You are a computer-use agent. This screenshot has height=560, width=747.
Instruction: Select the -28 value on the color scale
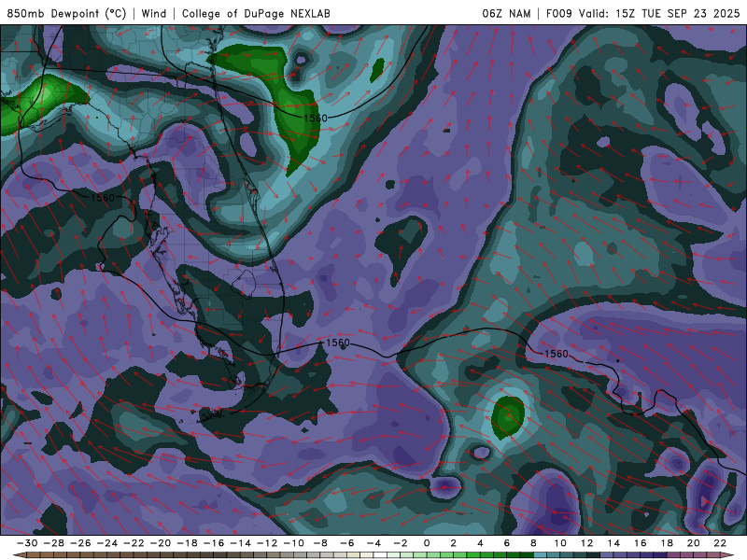point(54,543)
